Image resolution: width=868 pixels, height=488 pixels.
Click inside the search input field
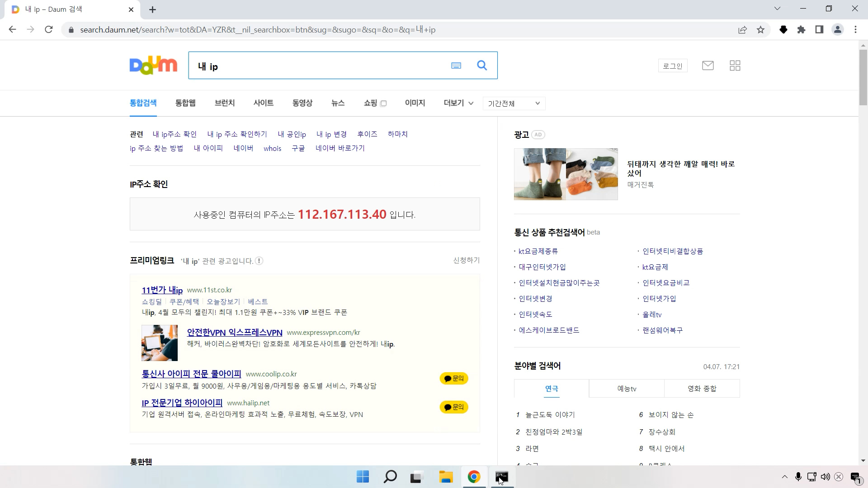tap(316, 66)
